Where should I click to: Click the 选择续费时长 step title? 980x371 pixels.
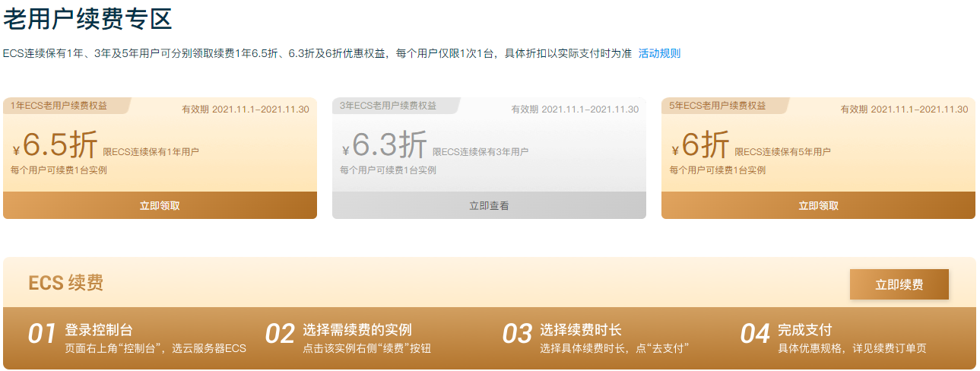click(581, 330)
